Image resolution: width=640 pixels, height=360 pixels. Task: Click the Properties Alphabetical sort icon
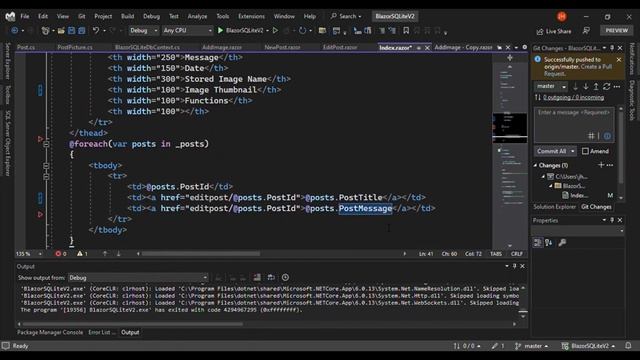click(549, 243)
